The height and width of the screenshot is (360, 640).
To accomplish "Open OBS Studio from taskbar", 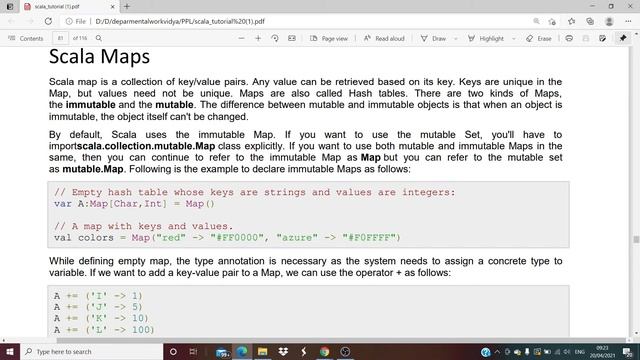I will (345, 351).
